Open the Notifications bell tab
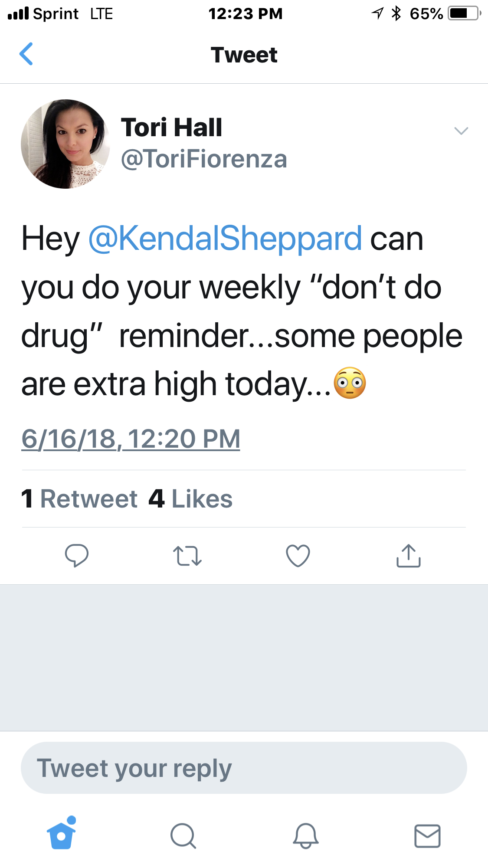The width and height of the screenshot is (488, 868). pos(306,835)
